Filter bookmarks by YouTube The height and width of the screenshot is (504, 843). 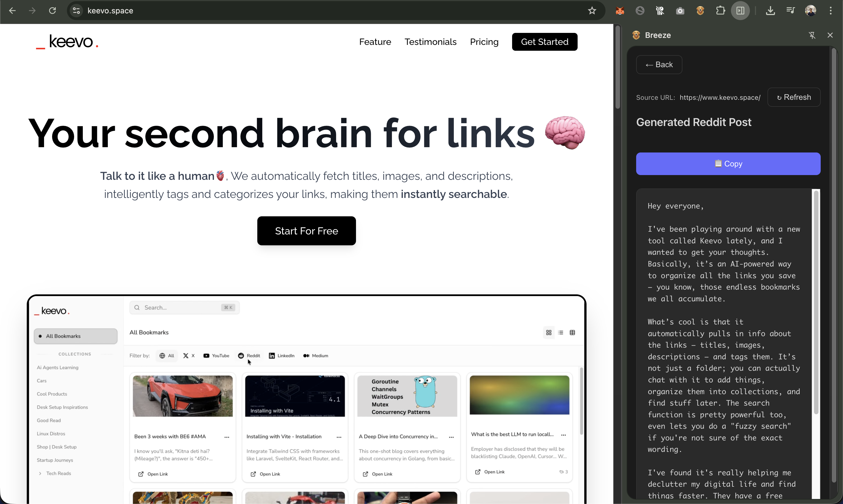(216, 356)
